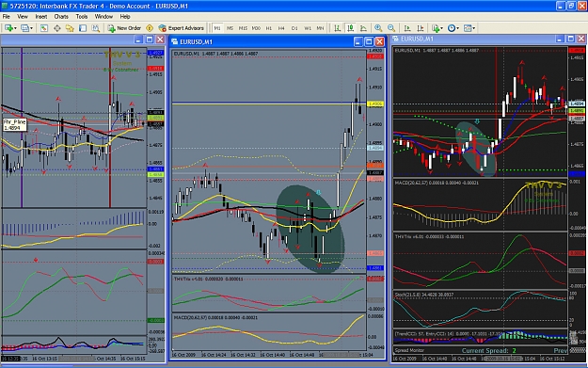Click the TrendCCI indicator label in right chart

pos(448,333)
